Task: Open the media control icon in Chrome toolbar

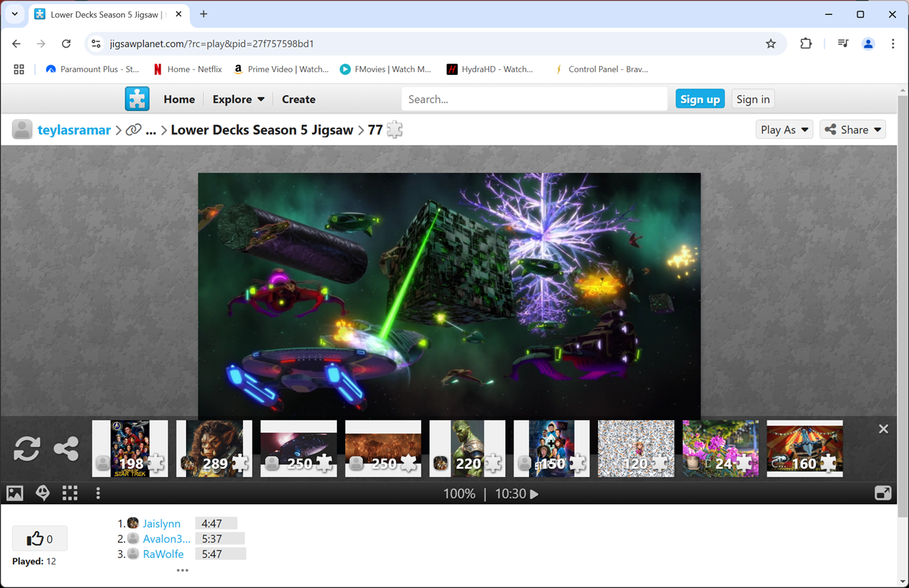Action: tap(843, 44)
